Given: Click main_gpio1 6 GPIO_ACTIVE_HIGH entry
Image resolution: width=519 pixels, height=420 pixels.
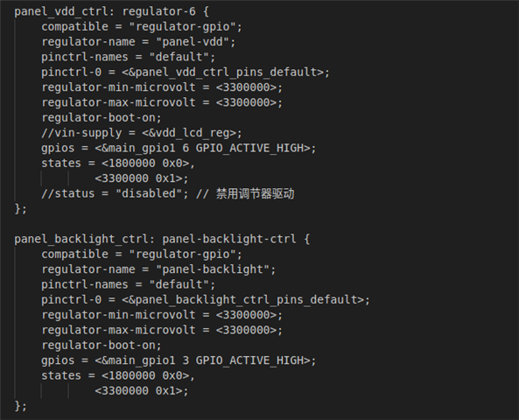Looking at the screenshot, I should click(x=202, y=148).
